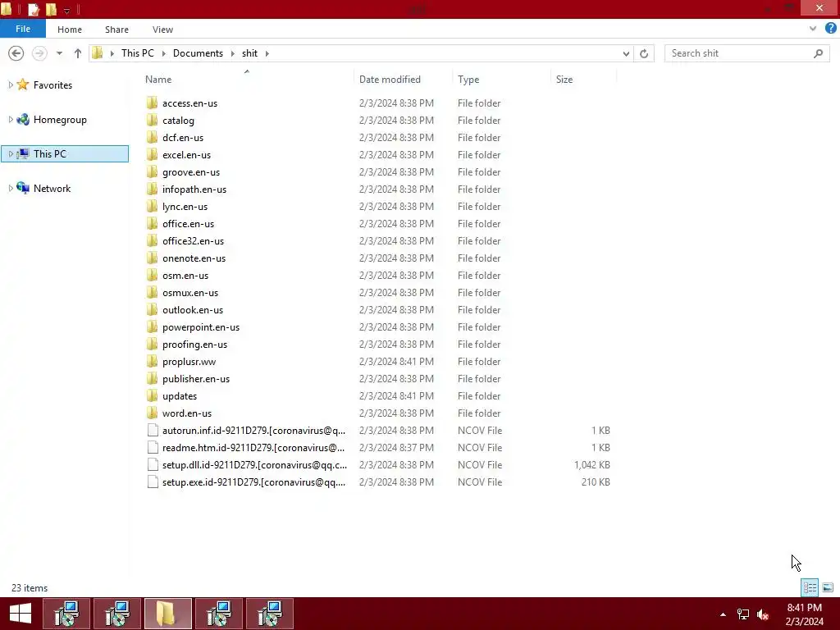Viewport: 840px width, 630px height.
Task: Select the autorun.inf encrypted file icon
Action: pyautogui.click(x=153, y=430)
